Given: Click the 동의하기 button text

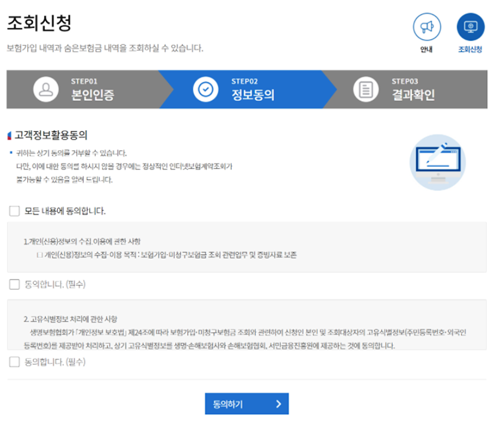Looking at the screenshot, I should (x=228, y=404).
